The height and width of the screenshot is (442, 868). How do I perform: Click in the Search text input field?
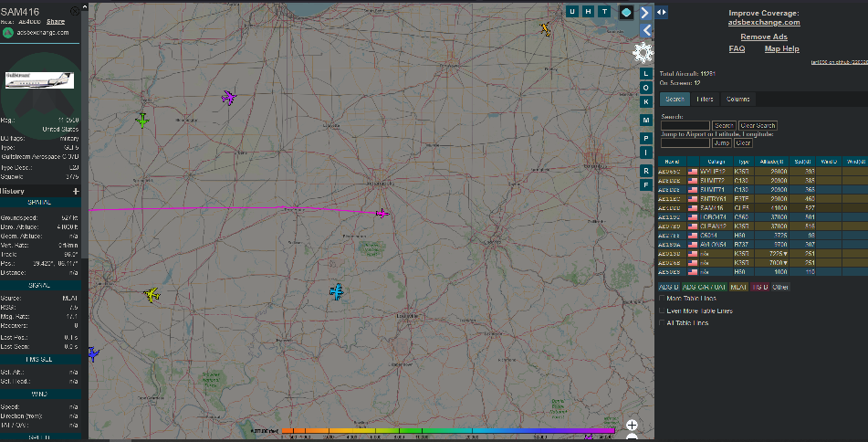(685, 126)
